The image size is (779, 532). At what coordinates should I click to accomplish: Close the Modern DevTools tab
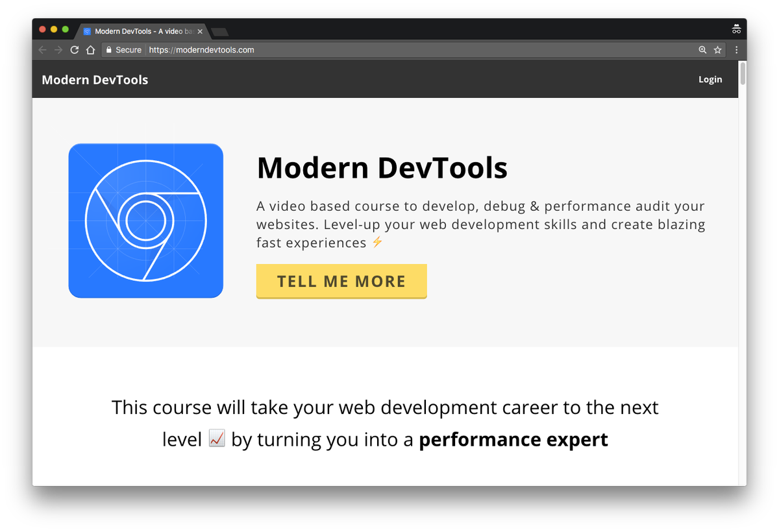(x=201, y=30)
